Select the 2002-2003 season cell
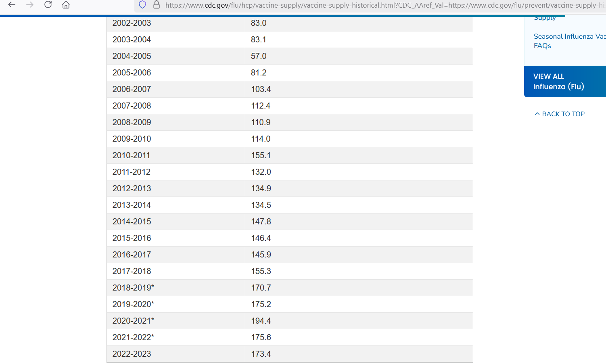Image resolution: width=606 pixels, height=364 pixels. tap(176, 23)
